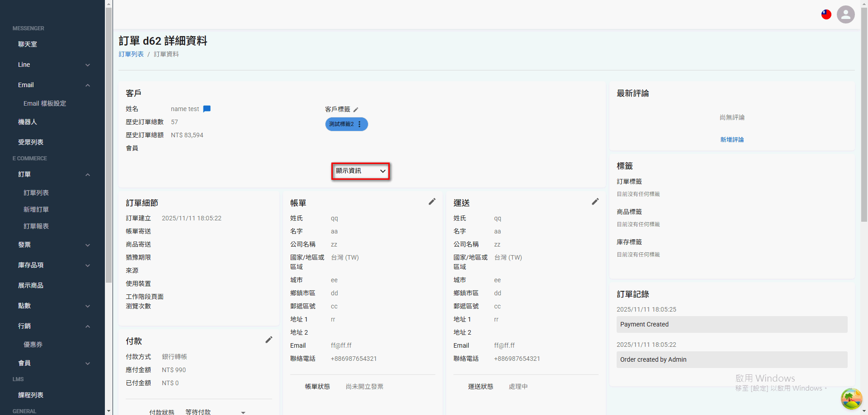Click the sidebar scroll-down arrow

[108, 411]
